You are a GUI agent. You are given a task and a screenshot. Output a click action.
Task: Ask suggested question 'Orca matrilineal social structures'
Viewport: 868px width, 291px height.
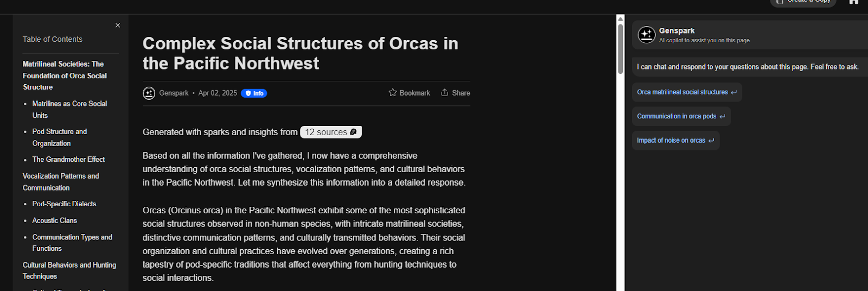(x=686, y=92)
